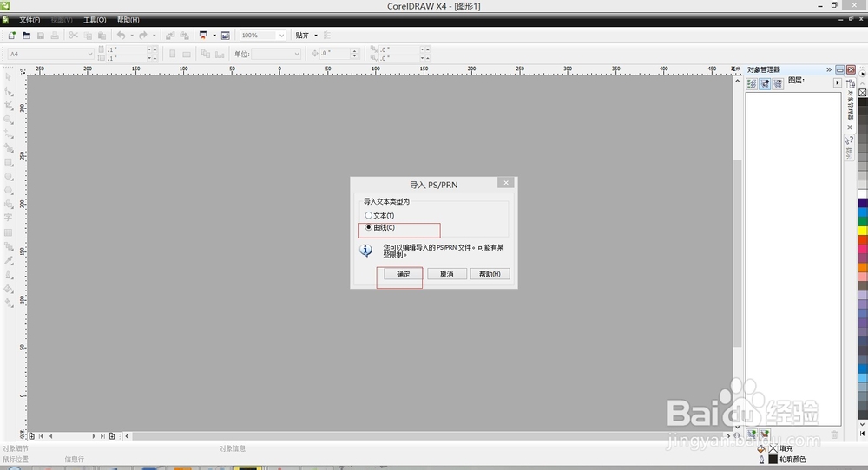
Task: Open the 文件(F) menu
Action: [x=30, y=20]
